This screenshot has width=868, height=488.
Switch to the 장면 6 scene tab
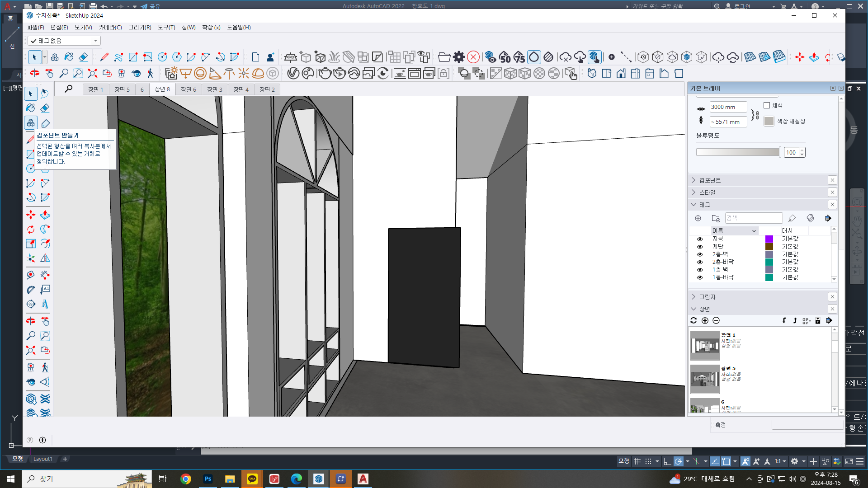(x=188, y=89)
